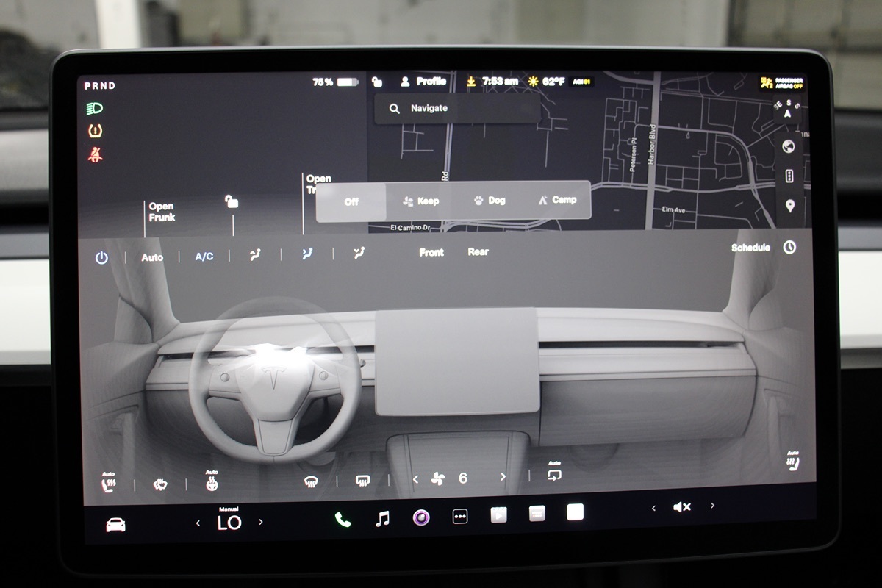The height and width of the screenshot is (588, 882).
Task: Toggle the climate power button
Action: (101, 258)
